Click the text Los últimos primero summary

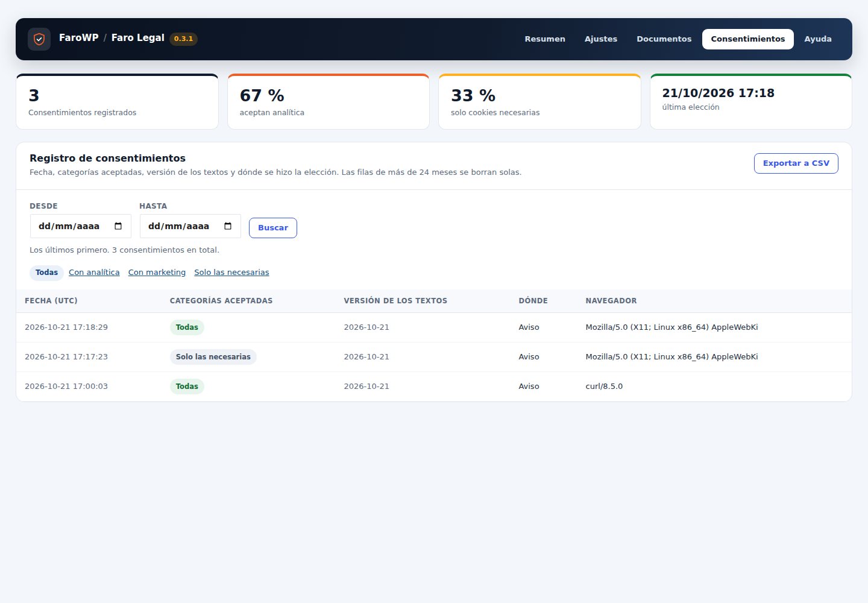[124, 250]
